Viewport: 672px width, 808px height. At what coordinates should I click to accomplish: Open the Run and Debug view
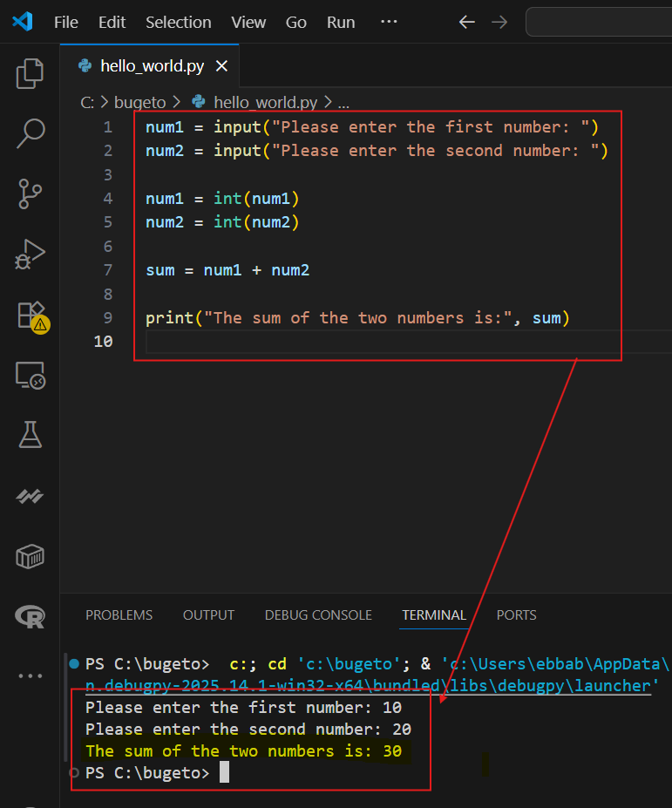pyautogui.click(x=31, y=255)
